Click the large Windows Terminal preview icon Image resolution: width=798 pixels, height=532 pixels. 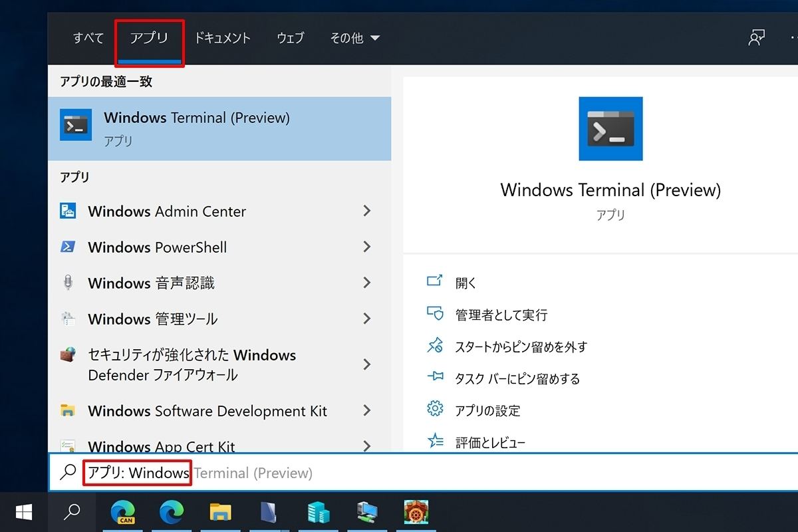coord(610,128)
